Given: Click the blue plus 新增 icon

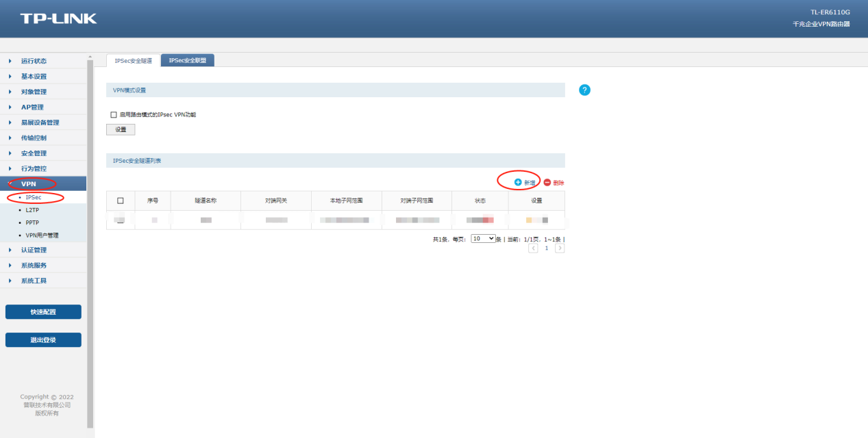Looking at the screenshot, I should pyautogui.click(x=518, y=183).
